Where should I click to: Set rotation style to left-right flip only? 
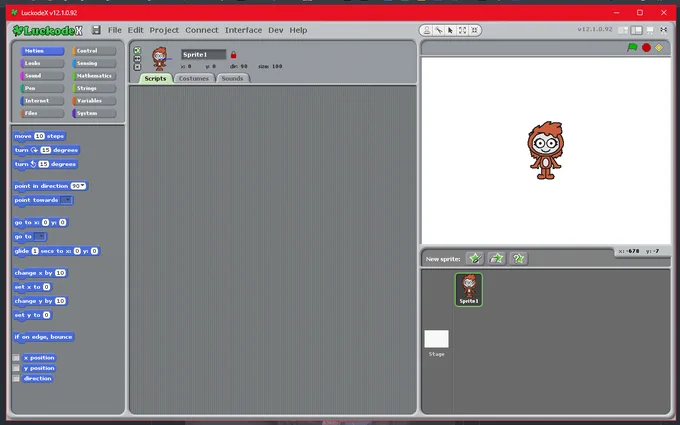137,59
